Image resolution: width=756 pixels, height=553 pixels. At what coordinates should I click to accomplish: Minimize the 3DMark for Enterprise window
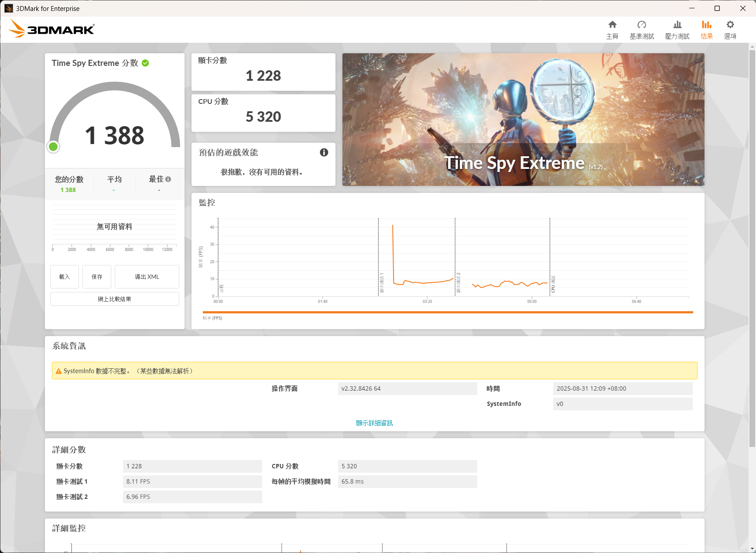click(691, 8)
